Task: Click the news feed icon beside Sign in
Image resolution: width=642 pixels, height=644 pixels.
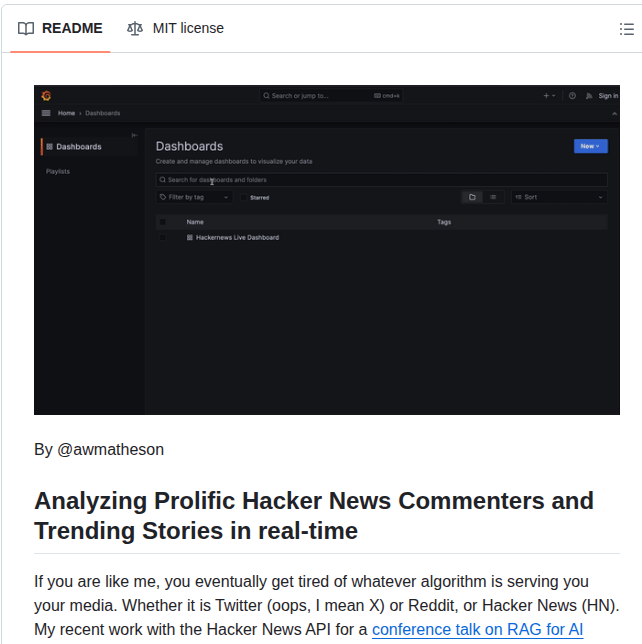Action: (x=589, y=96)
